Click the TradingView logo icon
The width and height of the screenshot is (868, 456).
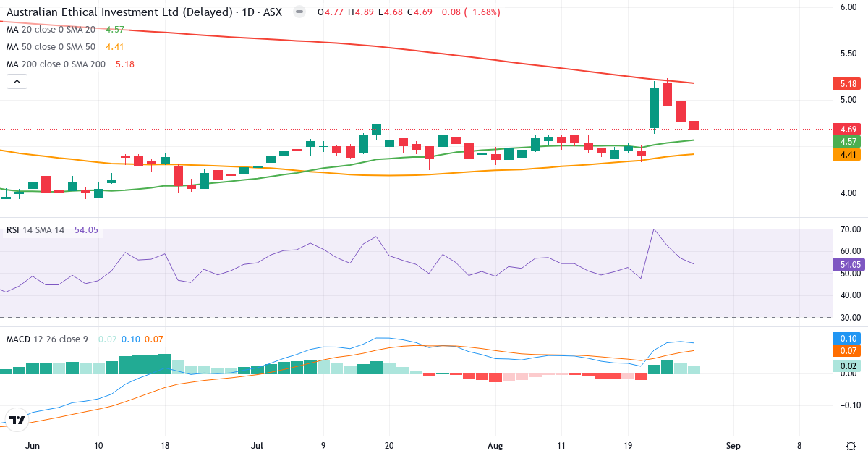point(18,420)
